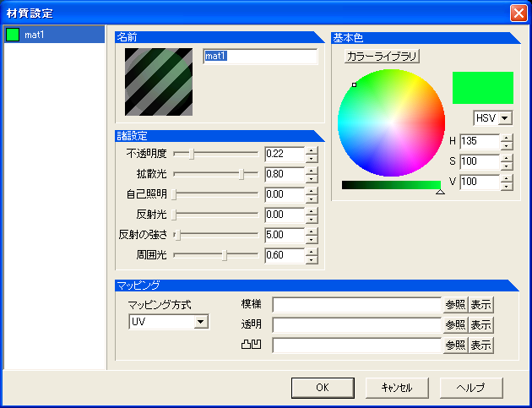Click 表示 for the 透明 map
The height and width of the screenshot is (408, 532).
pyautogui.click(x=480, y=325)
